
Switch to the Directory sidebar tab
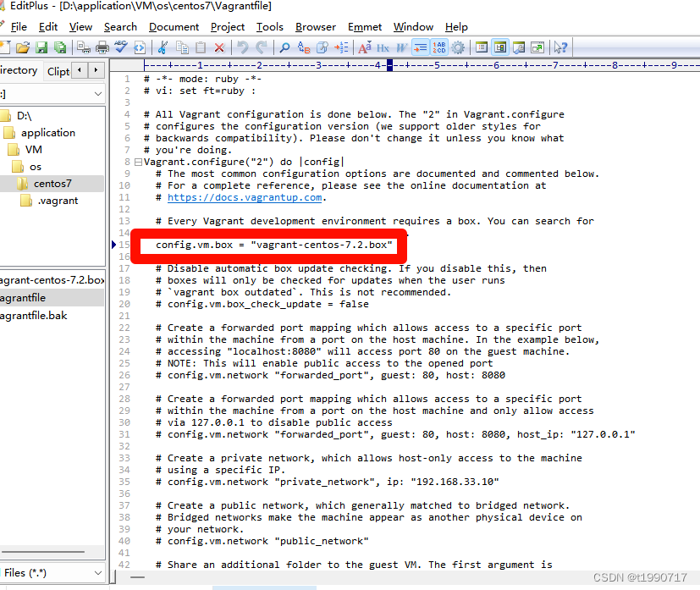[x=19, y=70]
